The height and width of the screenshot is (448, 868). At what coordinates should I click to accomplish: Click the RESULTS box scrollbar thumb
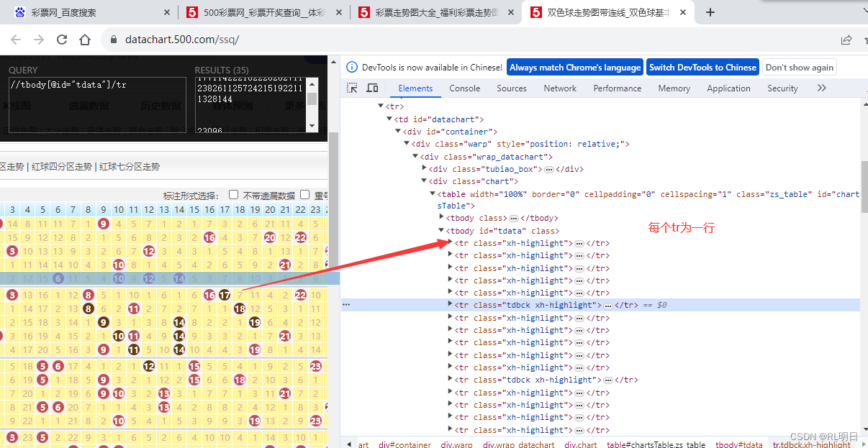click(312, 99)
